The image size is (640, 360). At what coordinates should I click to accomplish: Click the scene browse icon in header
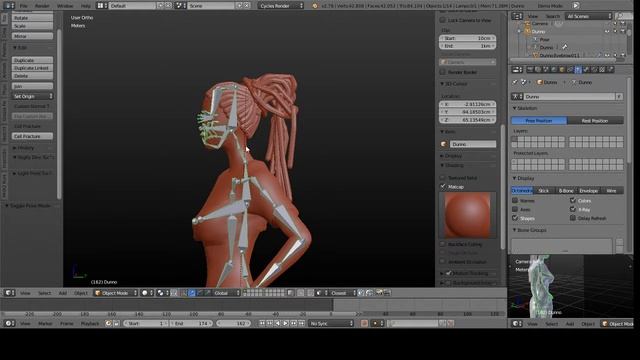tap(181, 6)
